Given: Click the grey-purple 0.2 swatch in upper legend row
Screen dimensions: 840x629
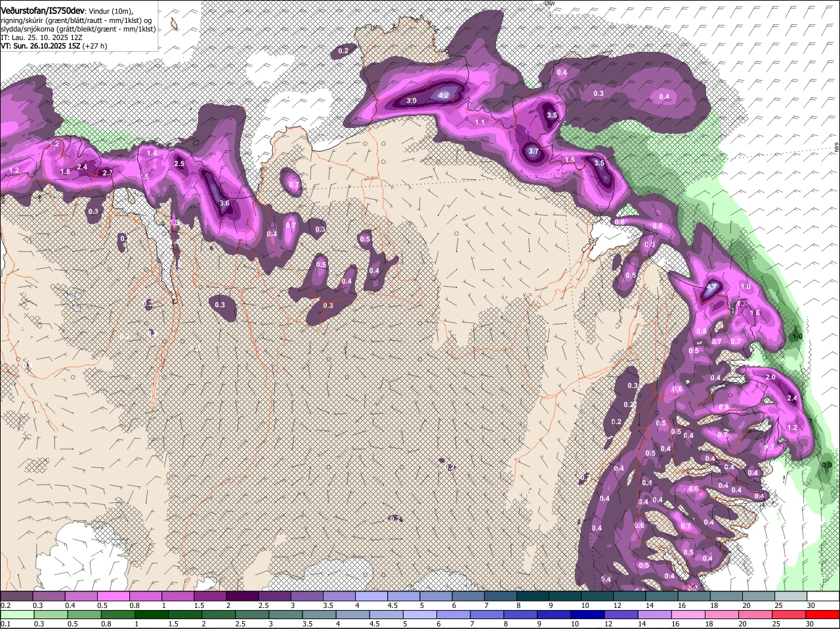Looking at the screenshot, I should coord(16,596).
